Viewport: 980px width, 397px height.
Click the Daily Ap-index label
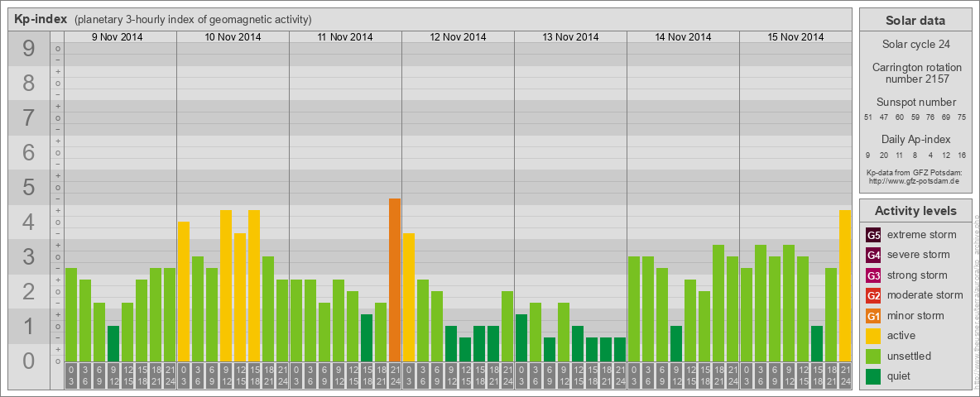click(915, 139)
